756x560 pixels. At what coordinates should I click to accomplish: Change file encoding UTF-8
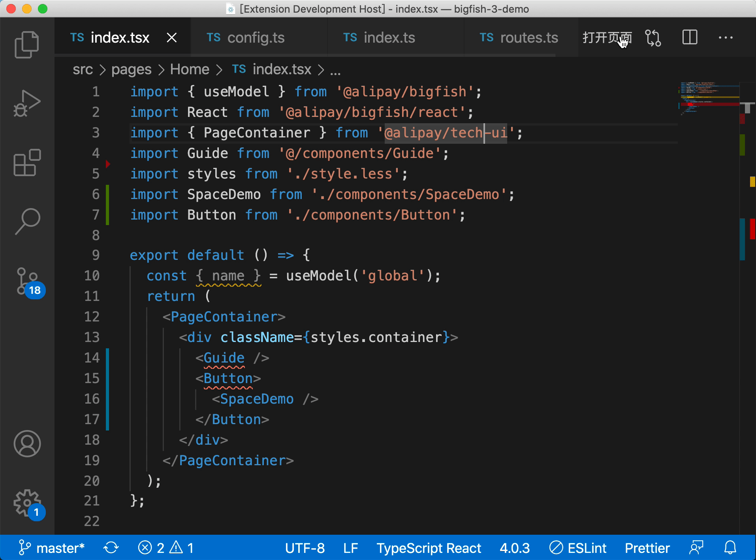coord(305,548)
